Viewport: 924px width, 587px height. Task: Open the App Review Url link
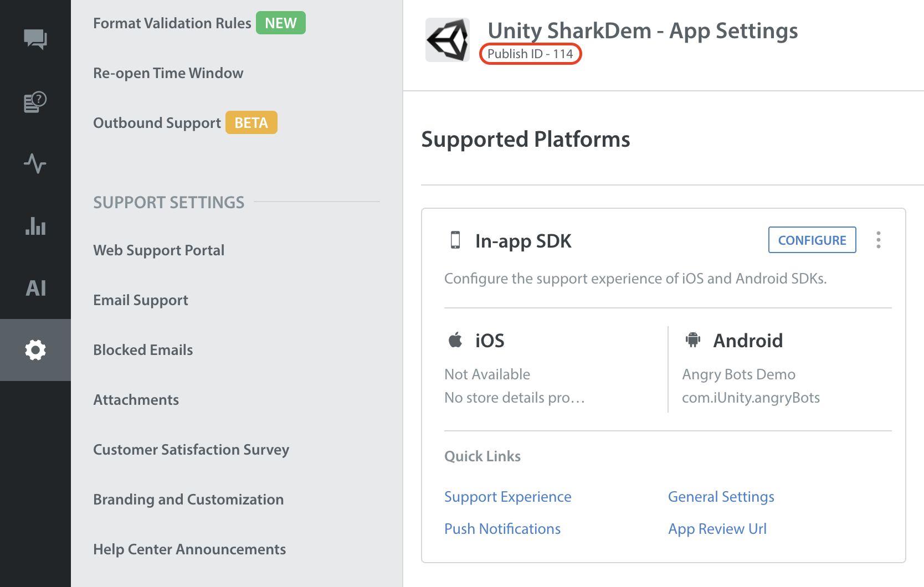(717, 529)
